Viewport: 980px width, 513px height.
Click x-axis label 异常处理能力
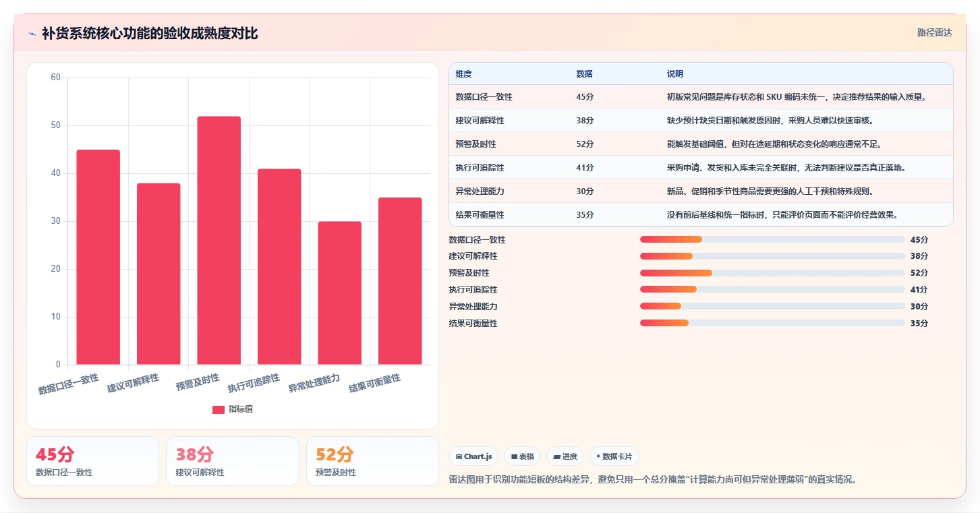tap(314, 384)
